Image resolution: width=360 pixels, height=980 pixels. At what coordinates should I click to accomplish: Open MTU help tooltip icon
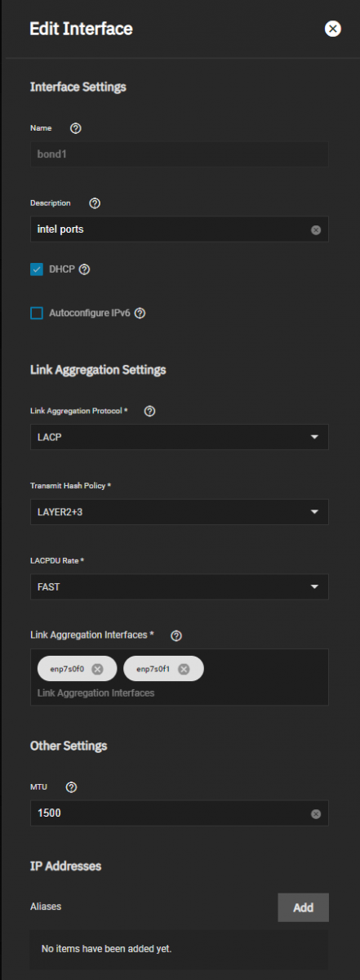coord(71,787)
